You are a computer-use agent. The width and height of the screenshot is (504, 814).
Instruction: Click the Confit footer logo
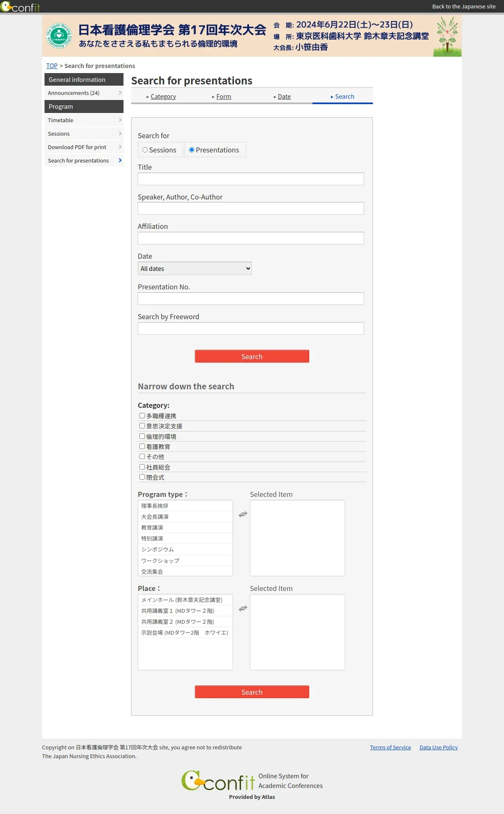click(218, 781)
